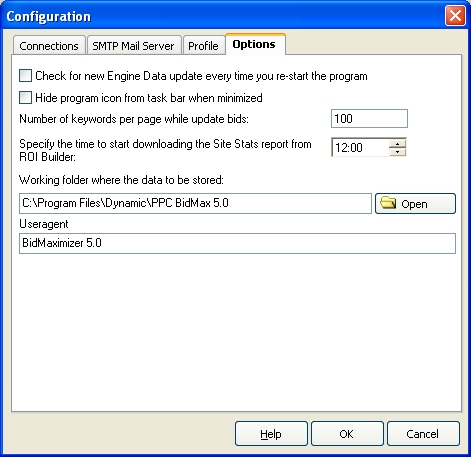Screen dimensions: 471x457
Task: Click the Open button beside working folder
Action: pos(415,203)
